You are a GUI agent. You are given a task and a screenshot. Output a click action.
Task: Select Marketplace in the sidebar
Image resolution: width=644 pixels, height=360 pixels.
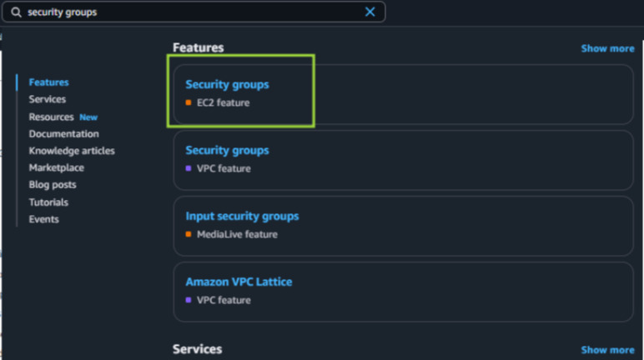coord(56,167)
